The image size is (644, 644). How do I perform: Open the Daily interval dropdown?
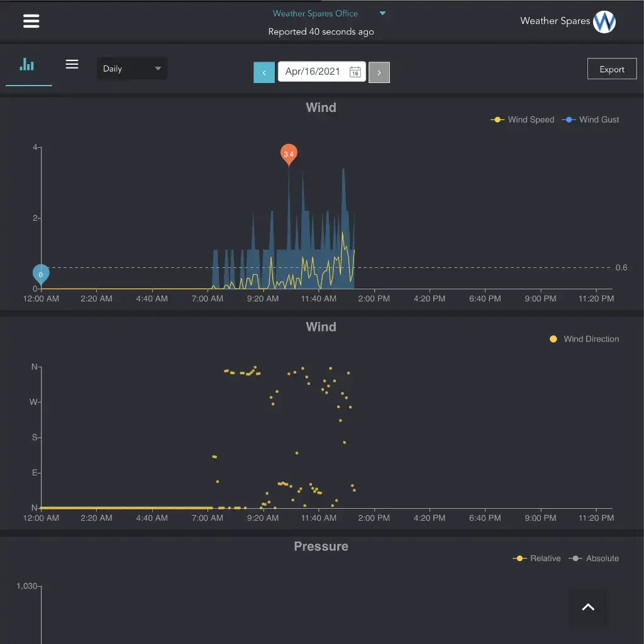coord(131,69)
